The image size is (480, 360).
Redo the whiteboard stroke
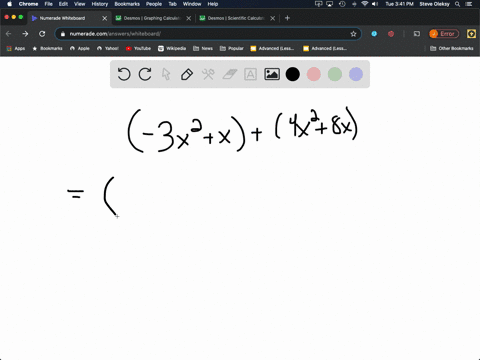click(145, 74)
